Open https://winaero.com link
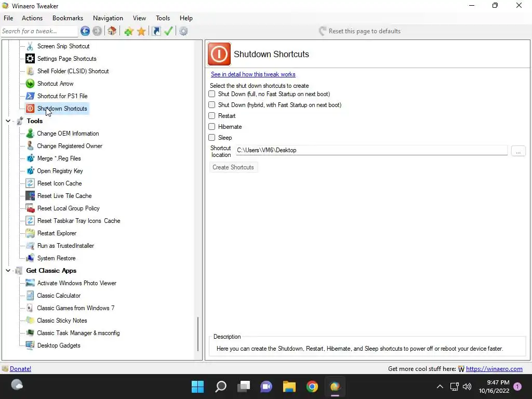The image size is (532, 399). (x=494, y=369)
